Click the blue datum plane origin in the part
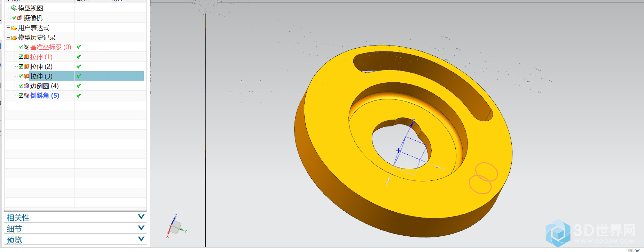Image resolution: width=644 pixels, height=252 pixels. (x=399, y=151)
